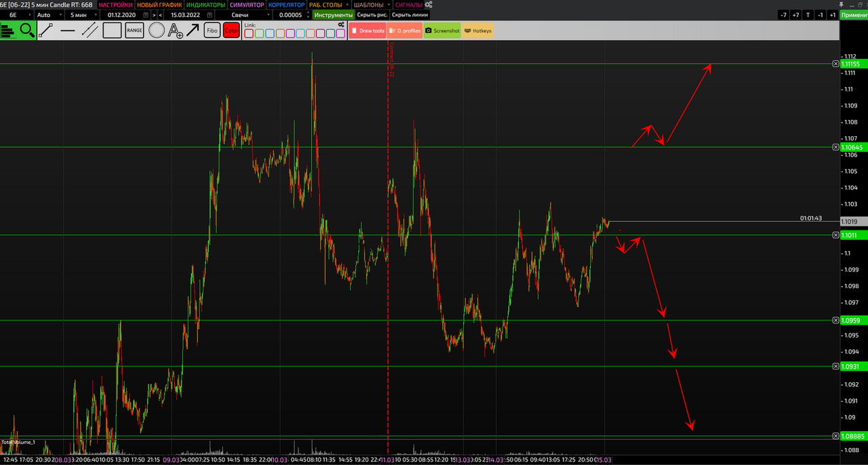Take a chart Screenshot
Viewport: 868px width, 465px height.
[442, 31]
